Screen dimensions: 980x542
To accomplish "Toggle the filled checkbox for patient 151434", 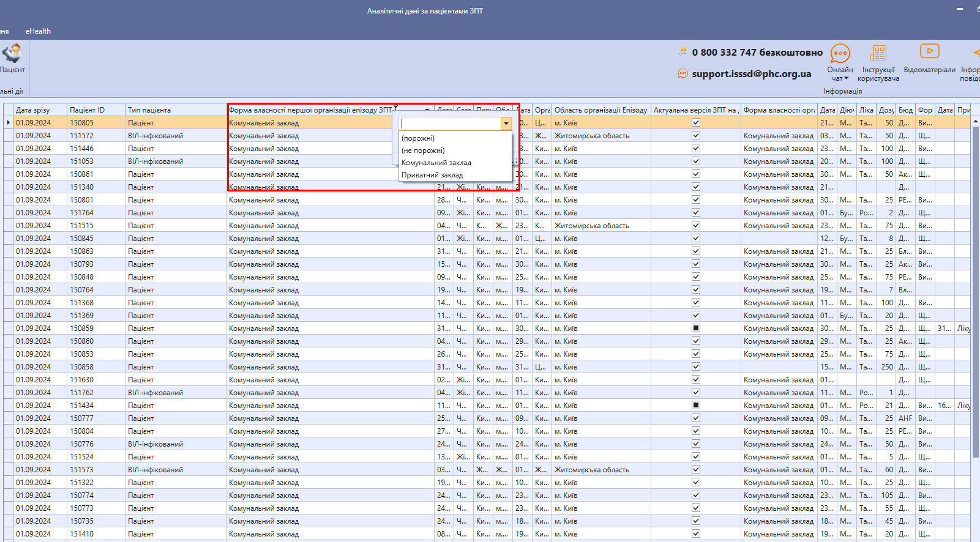I will [x=696, y=405].
